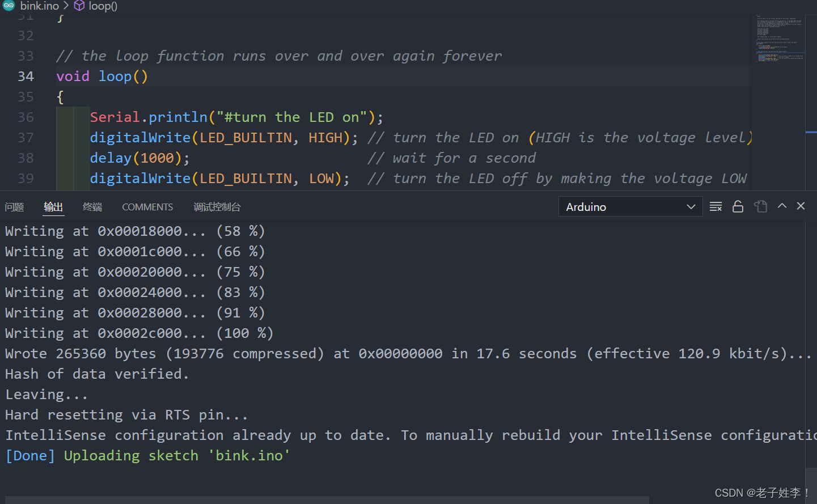Open the Arduino output channel dropdown
817x504 pixels.
(x=630, y=207)
